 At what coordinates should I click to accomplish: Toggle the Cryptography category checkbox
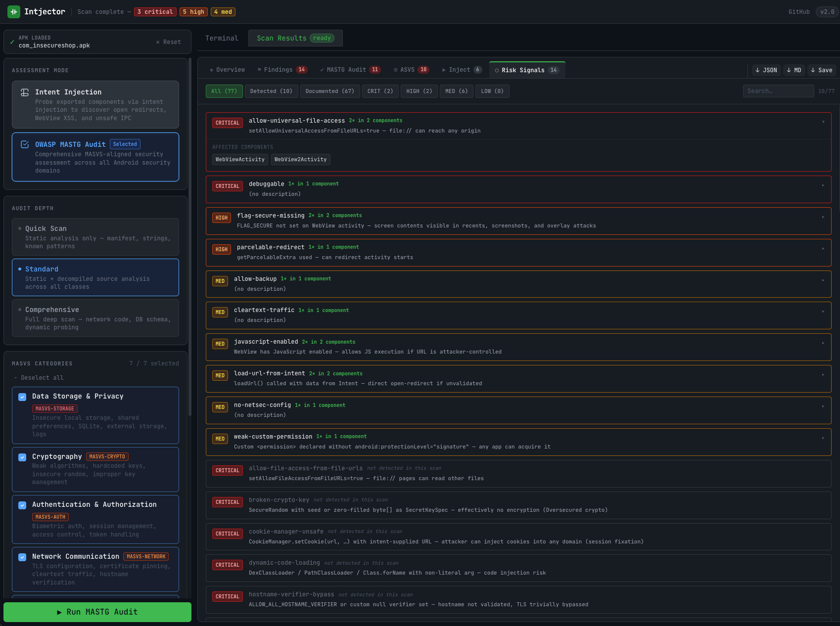(22, 457)
